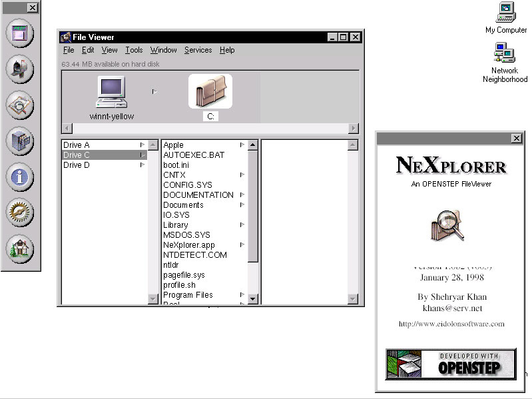Click the File Viewer title bar icon

click(x=65, y=37)
